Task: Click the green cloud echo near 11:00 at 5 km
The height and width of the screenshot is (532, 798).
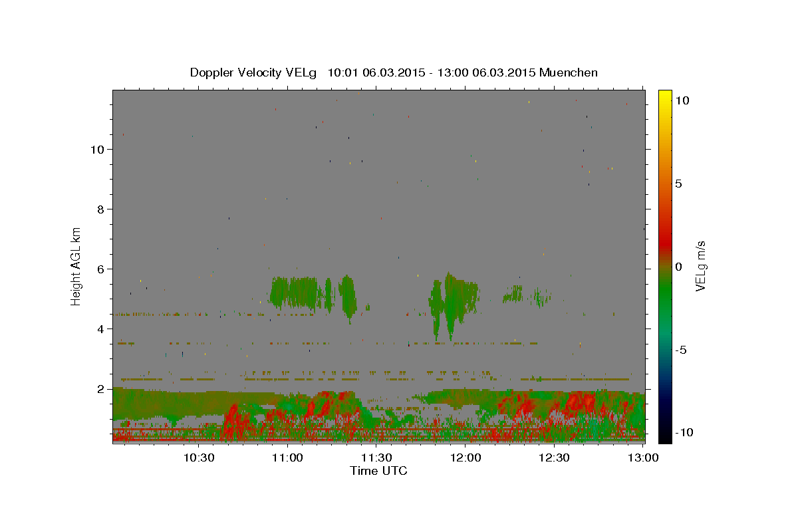Action: pos(295,292)
